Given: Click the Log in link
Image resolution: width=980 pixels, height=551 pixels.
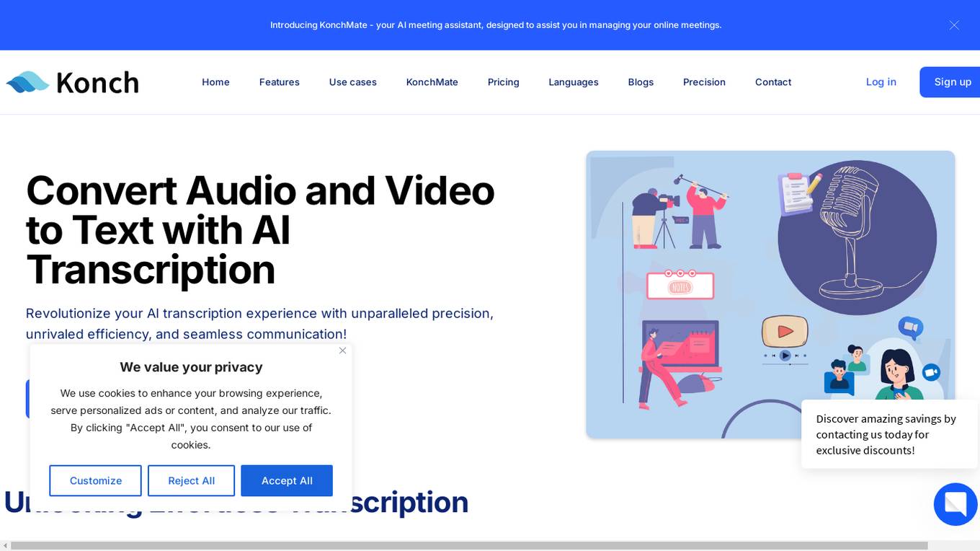Looking at the screenshot, I should point(881,82).
